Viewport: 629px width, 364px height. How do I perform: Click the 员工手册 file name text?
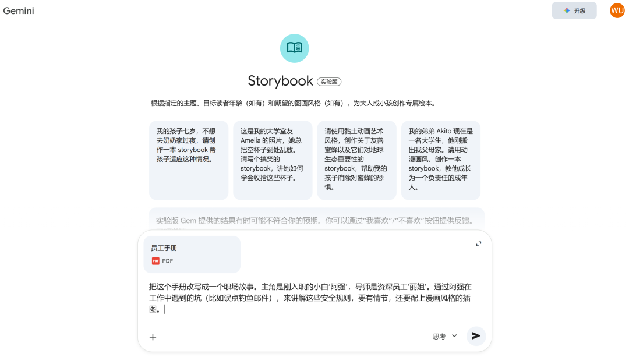(x=164, y=248)
